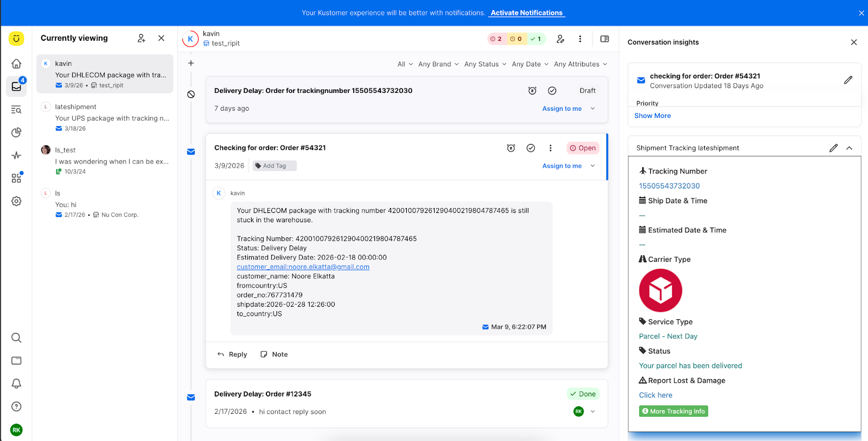This screenshot has width=868, height=441.
Task: Toggle the insights side panel icon
Action: click(x=604, y=39)
